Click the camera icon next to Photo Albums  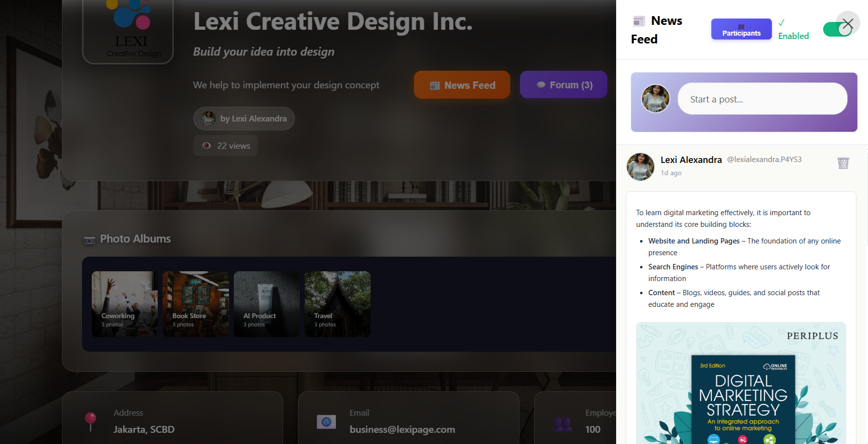[89, 240]
